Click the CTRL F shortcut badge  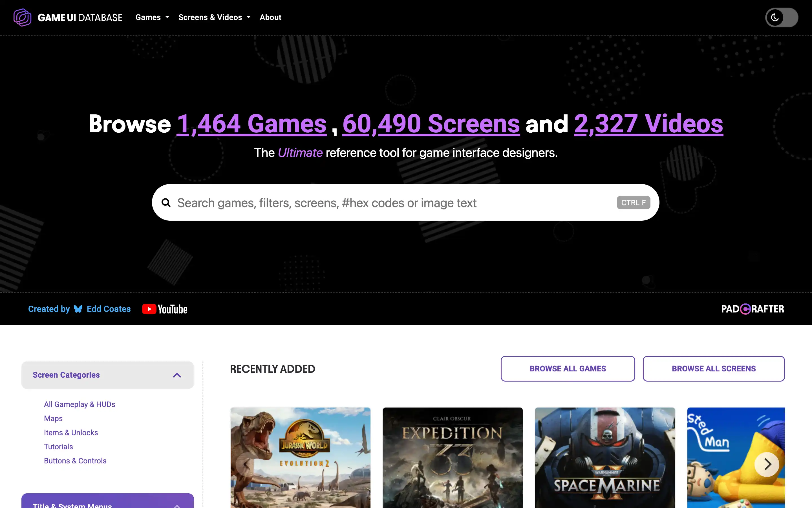click(x=634, y=203)
